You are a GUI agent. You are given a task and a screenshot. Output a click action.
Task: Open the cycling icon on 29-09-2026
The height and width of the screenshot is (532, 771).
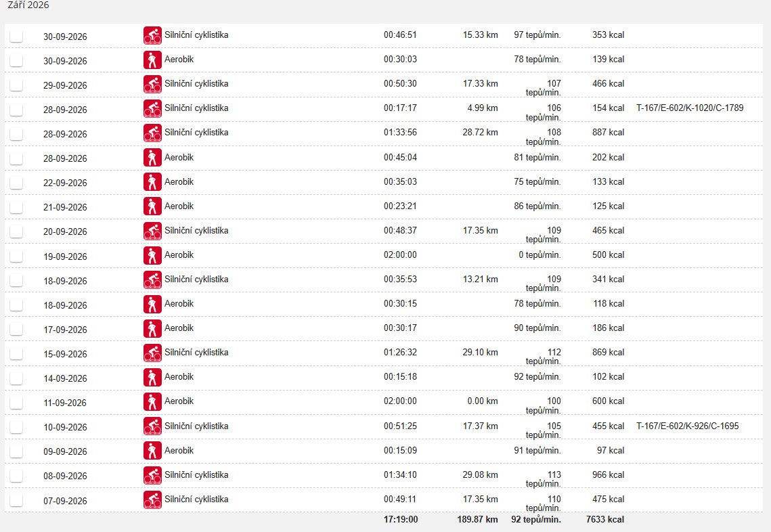pos(152,84)
